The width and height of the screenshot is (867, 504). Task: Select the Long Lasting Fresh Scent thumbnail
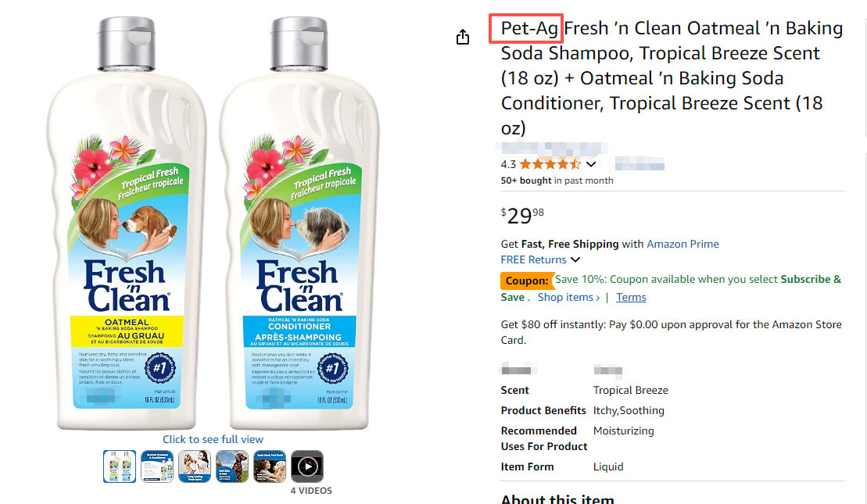[195, 466]
